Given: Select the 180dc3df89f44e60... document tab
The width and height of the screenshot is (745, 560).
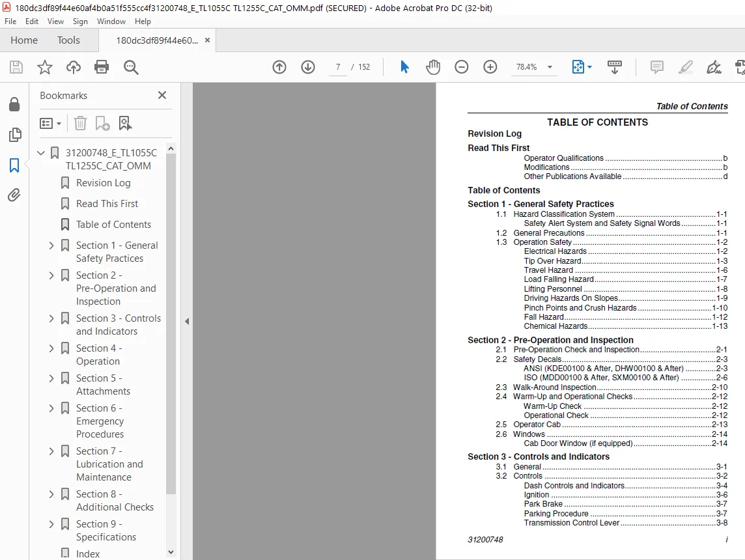Looking at the screenshot, I should (157, 40).
